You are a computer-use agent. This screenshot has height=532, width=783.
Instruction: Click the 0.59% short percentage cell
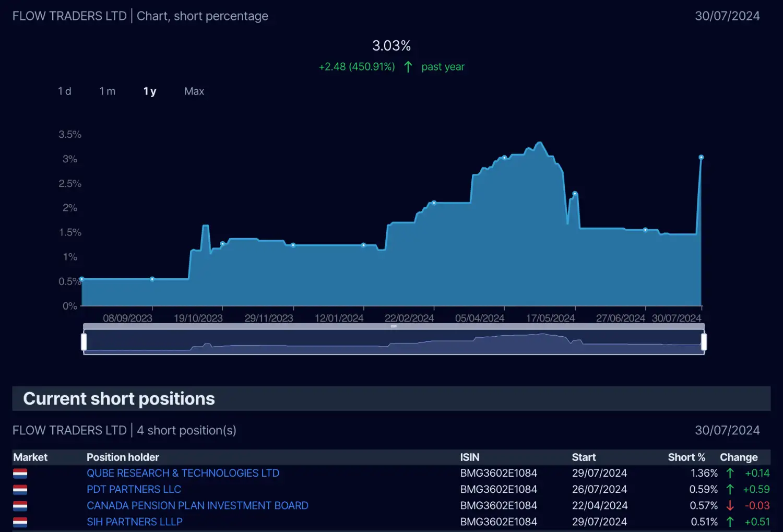(704, 489)
